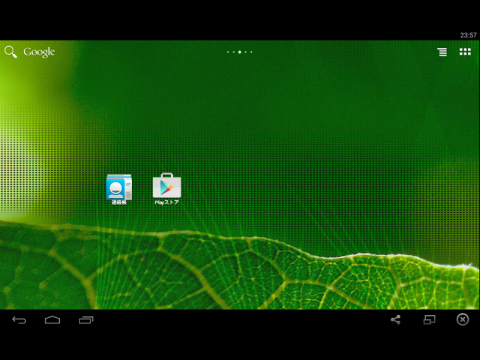Open the all apps grid
480x360 pixels.
pos(465,52)
